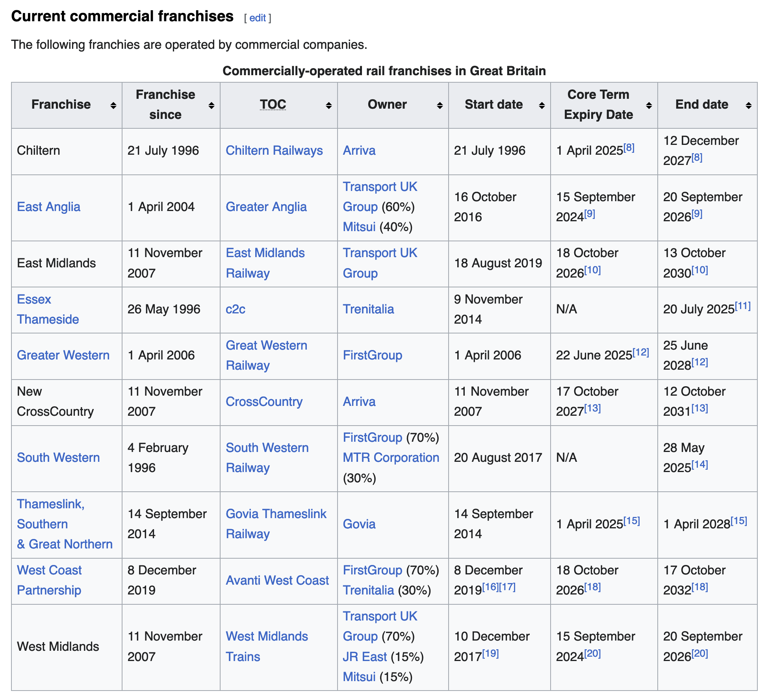This screenshot has width=768, height=700.
Task: Sort the Owner column
Action: click(x=440, y=105)
